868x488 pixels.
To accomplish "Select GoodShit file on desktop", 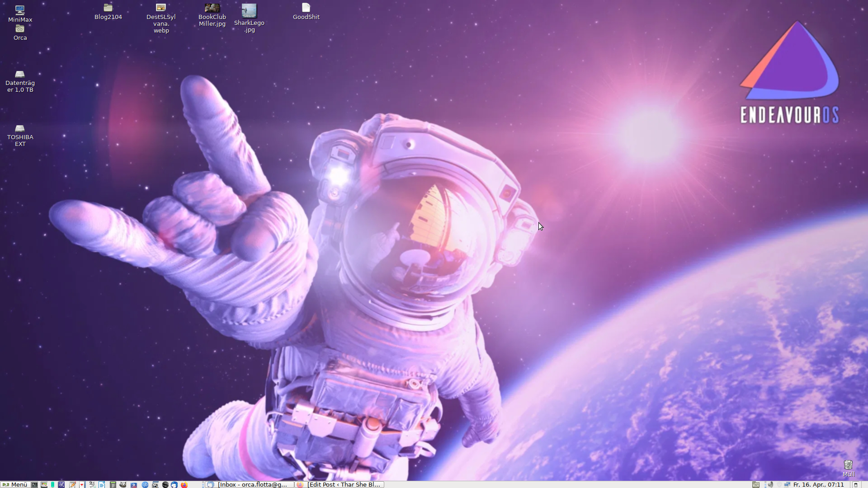I will (x=306, y=12).
